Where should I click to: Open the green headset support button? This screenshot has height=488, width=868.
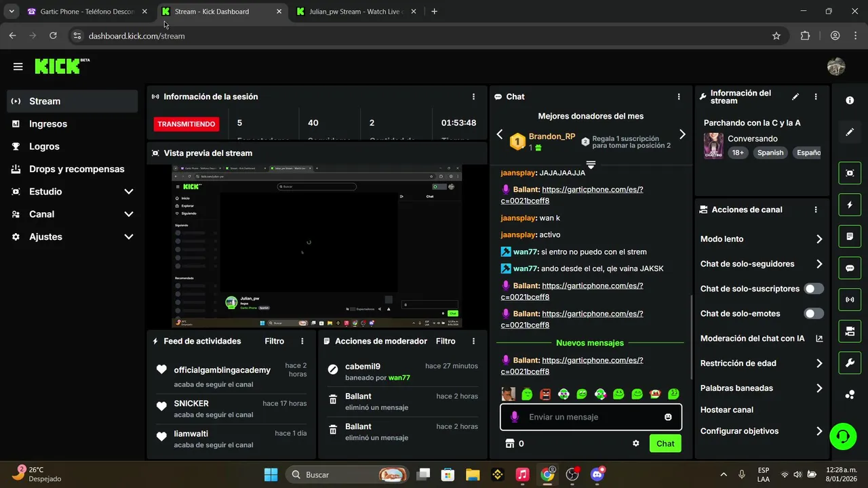[843, 436]
